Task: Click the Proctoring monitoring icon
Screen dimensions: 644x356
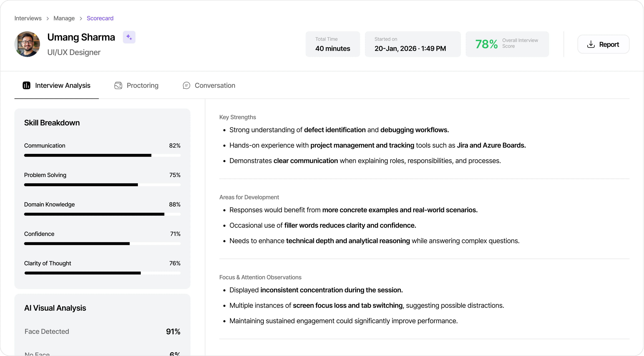Action: click(118, 85)
